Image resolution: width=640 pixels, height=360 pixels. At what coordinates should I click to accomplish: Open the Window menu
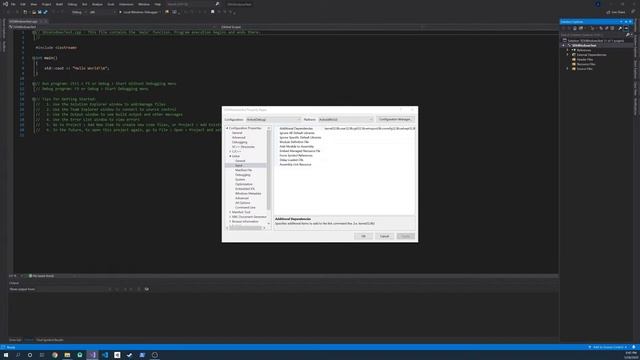click(144, 4)
